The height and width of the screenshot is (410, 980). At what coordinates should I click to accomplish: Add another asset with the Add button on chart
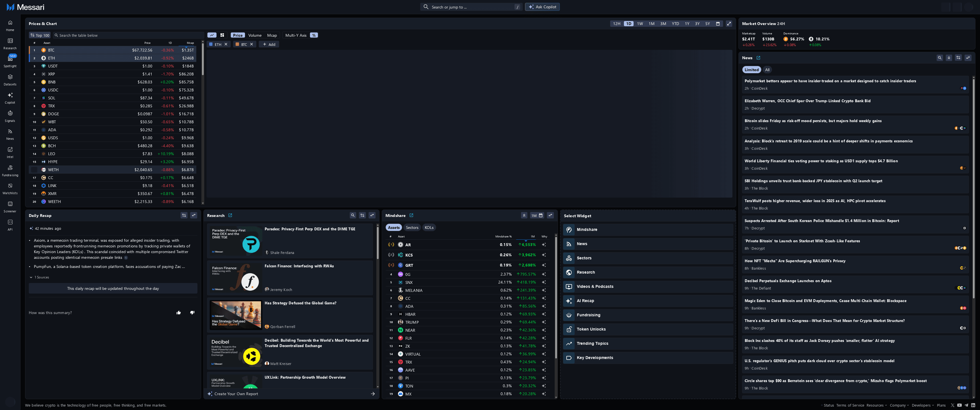point(269,44)
